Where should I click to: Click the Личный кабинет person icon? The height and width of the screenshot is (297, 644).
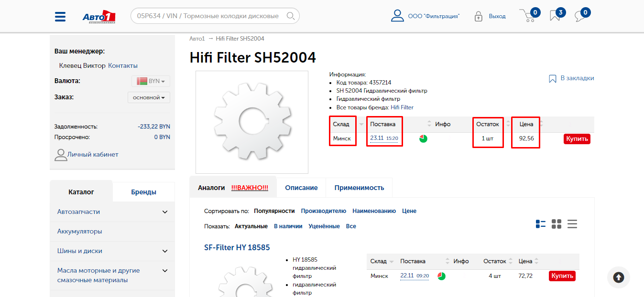click(60, 155)
